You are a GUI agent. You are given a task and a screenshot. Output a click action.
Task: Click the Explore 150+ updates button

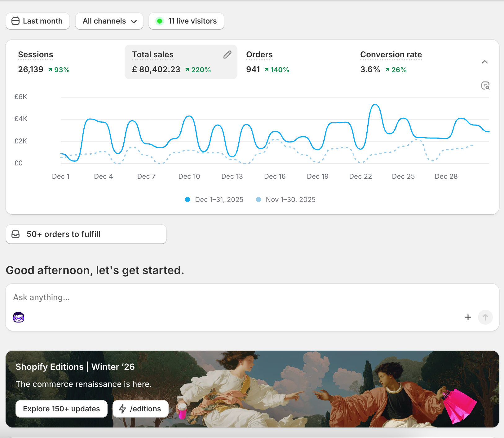click(61, 409)
